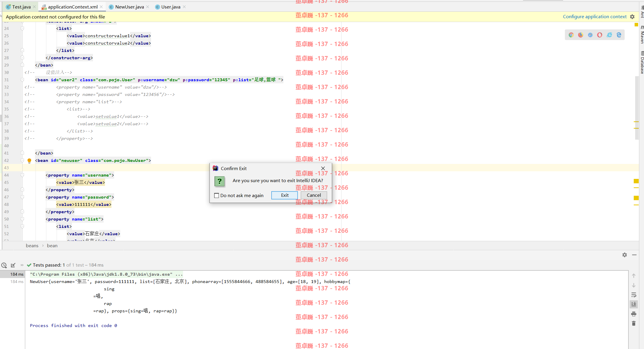644x349 pixels.
Task: Click the gear icon in the context notification bar
Action: (x=632, y=17)
